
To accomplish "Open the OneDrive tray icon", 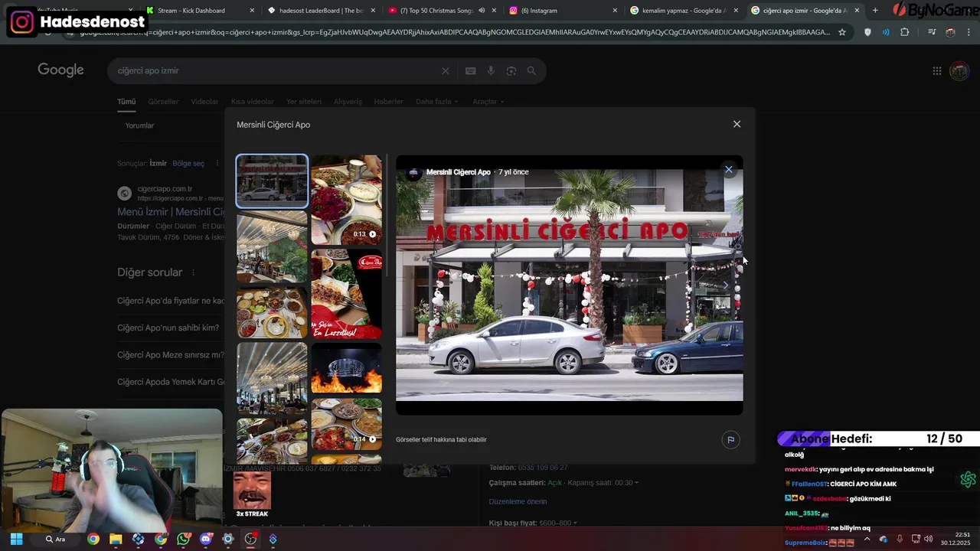I will pyautogui.click(x=883, y=540).
